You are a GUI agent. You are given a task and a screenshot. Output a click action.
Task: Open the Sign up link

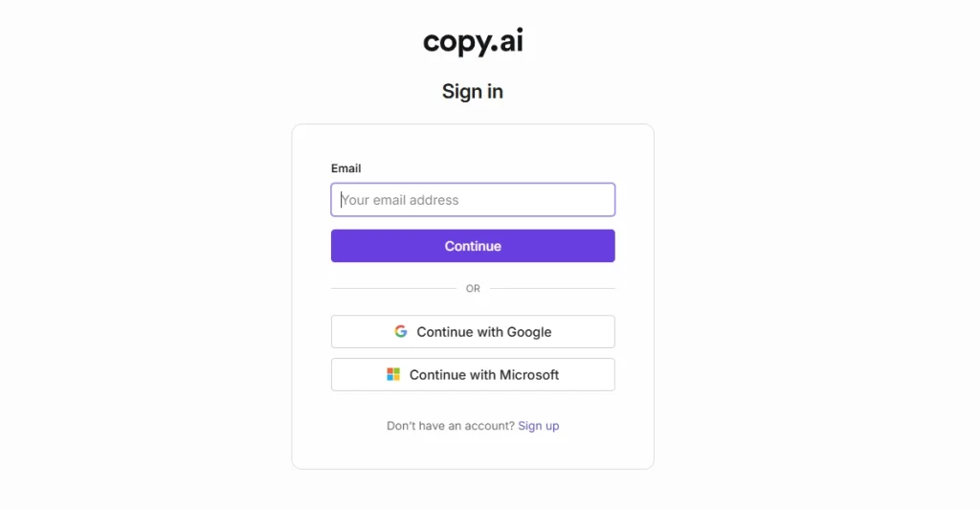pyautogui.click(x=539, y=426)
